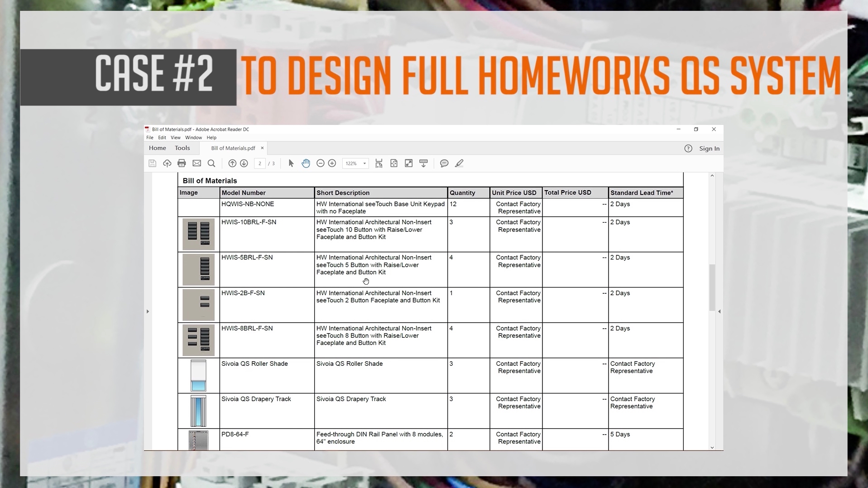Click the Sign In link
The height and width of the screenshot is (488, 868).
pyautogui.click(x=709, y=148)
